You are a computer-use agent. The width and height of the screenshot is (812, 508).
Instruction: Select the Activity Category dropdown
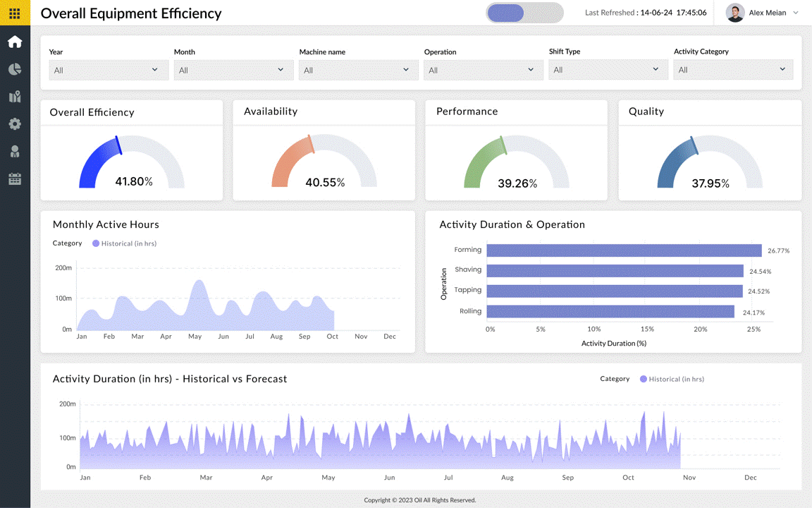733,70
